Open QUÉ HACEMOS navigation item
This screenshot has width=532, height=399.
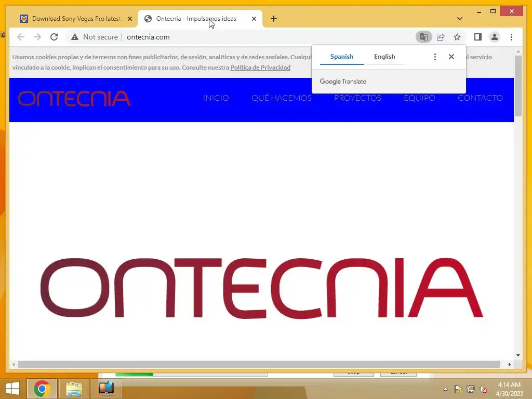click(282, 98)
